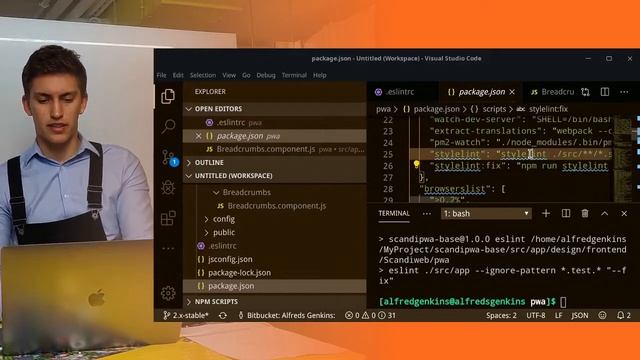Screen dimensions: 640x360
Task: Select the TERMINAL panel tab
Action: tap(394, 213)
